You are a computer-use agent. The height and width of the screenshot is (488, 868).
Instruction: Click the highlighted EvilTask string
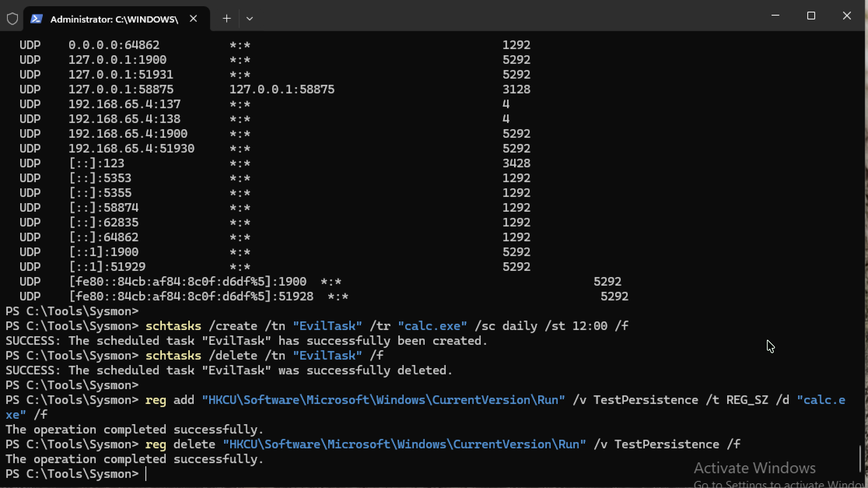coord(327,326)
